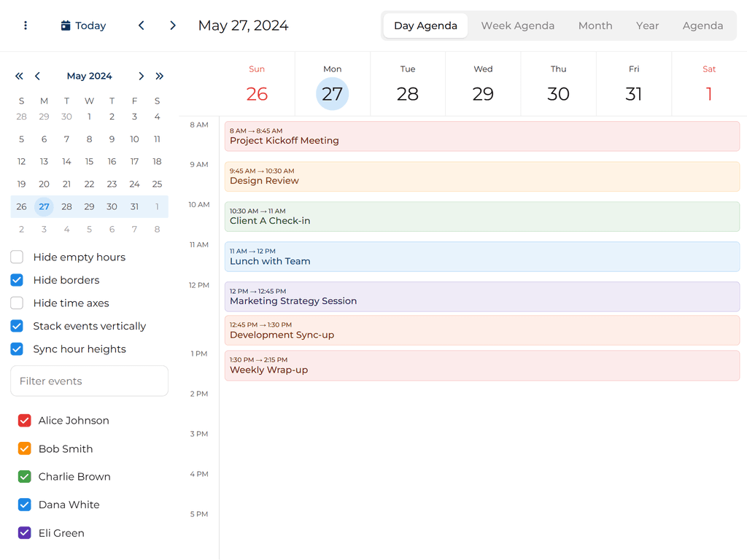Toggle Eli Green's purple color checkbox
This screenshot has height=560, width=747.
(24, 533)
